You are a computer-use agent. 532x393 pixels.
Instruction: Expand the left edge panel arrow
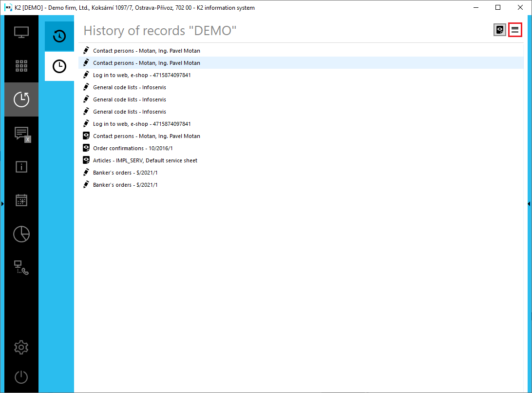pyautogui.click(x=2, y=204)
